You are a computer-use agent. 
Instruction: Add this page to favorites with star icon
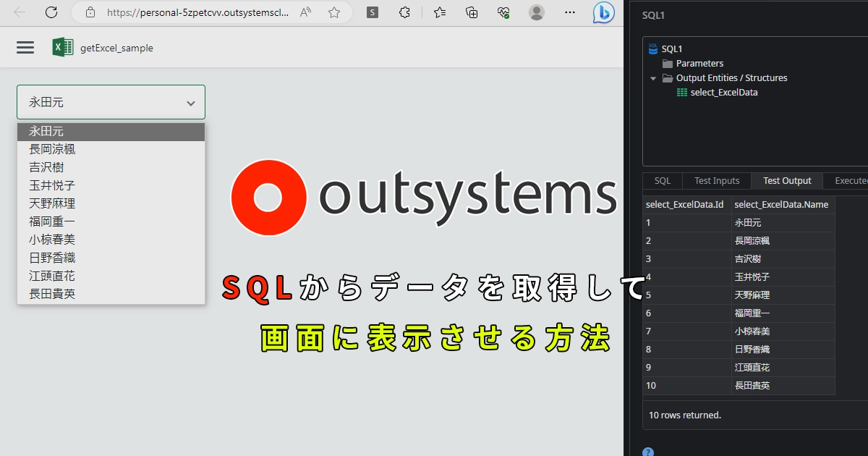[x=334, y=12]
